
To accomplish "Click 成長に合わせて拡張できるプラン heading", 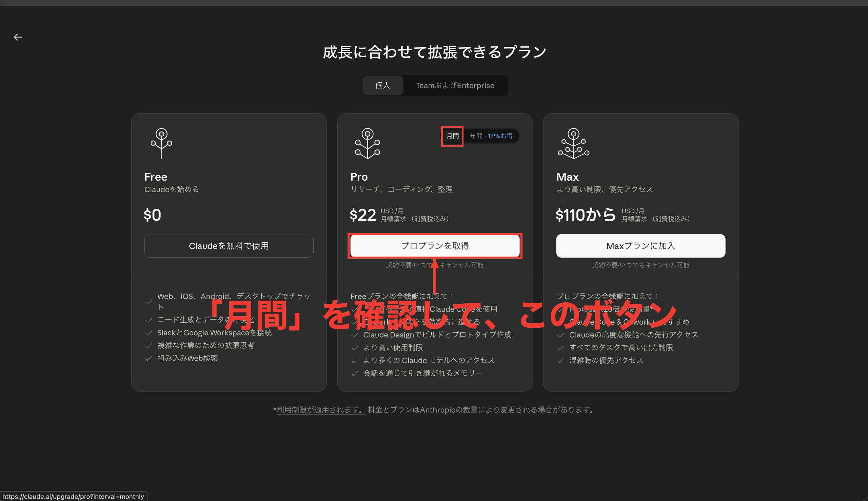I will [435, 52].
